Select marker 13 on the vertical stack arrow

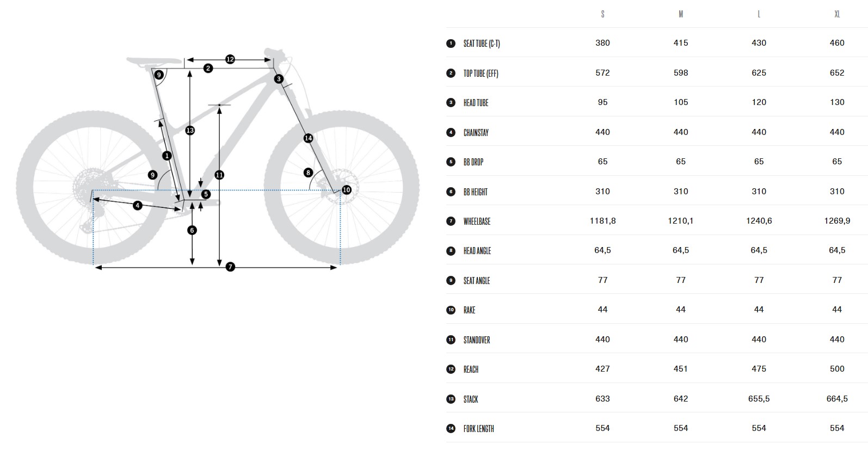189,130
